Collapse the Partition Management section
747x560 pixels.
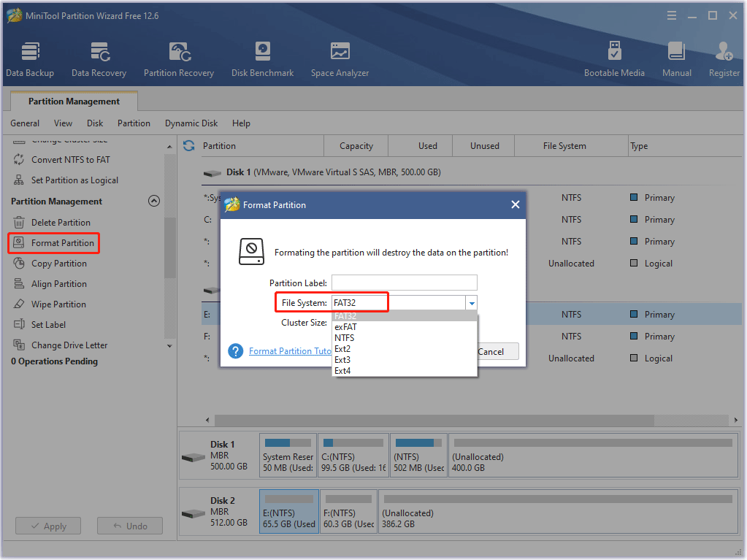pos(154,202)
